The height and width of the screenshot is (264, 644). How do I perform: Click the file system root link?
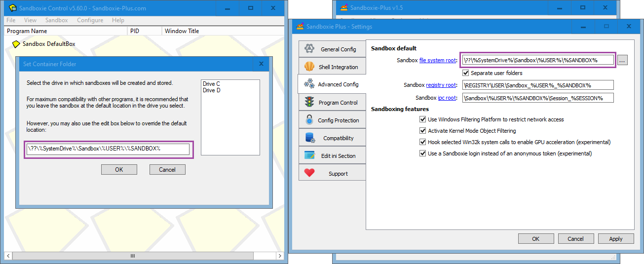tap(438, 60)
